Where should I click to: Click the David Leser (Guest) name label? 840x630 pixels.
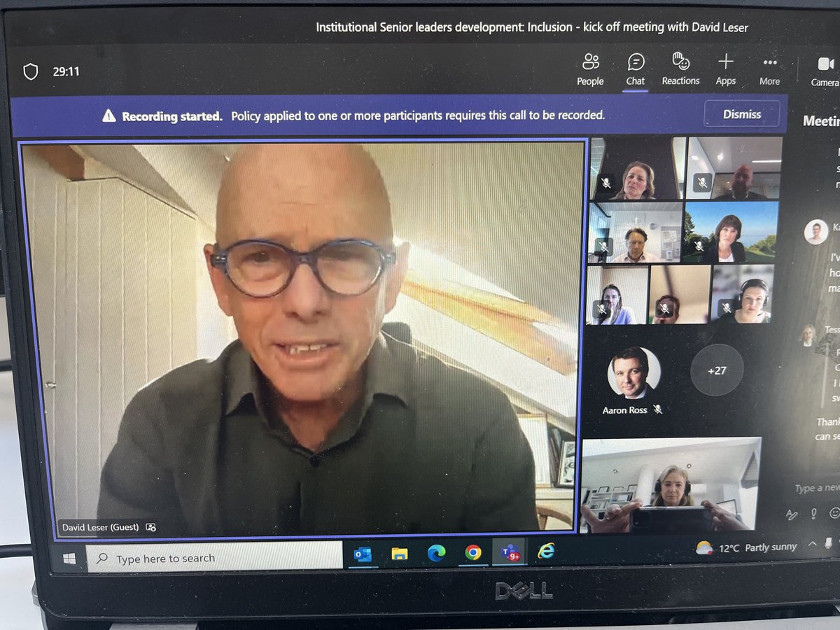100,527
